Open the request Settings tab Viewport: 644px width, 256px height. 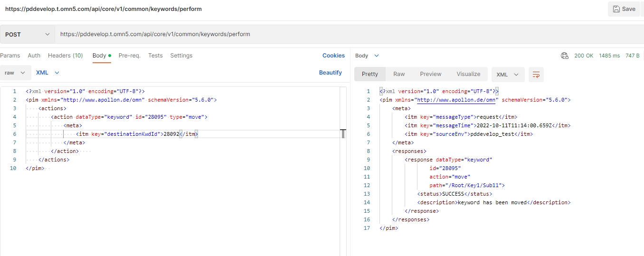[x=181, y=56]
